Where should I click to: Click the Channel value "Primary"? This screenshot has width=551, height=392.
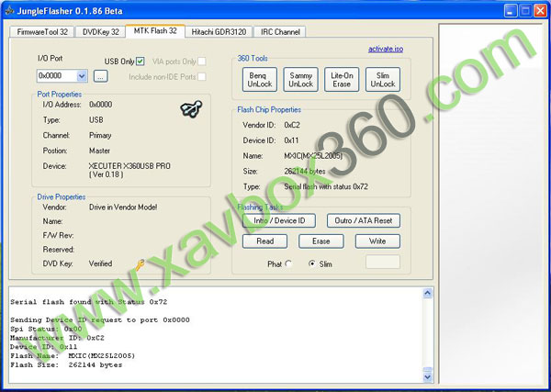pyautogui.click(x=100, y=135)
